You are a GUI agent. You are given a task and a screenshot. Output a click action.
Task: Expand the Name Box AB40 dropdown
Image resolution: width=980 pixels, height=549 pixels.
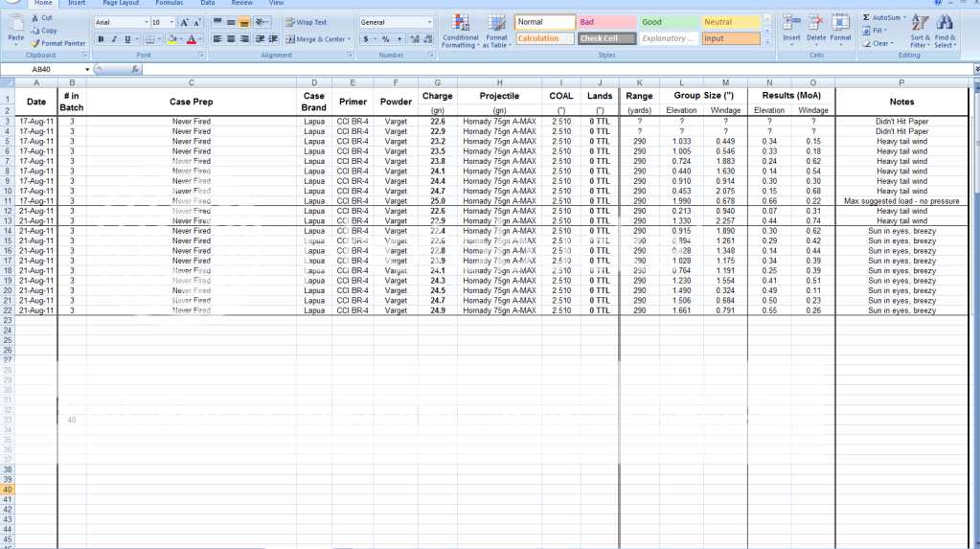(x=87, y=69)
